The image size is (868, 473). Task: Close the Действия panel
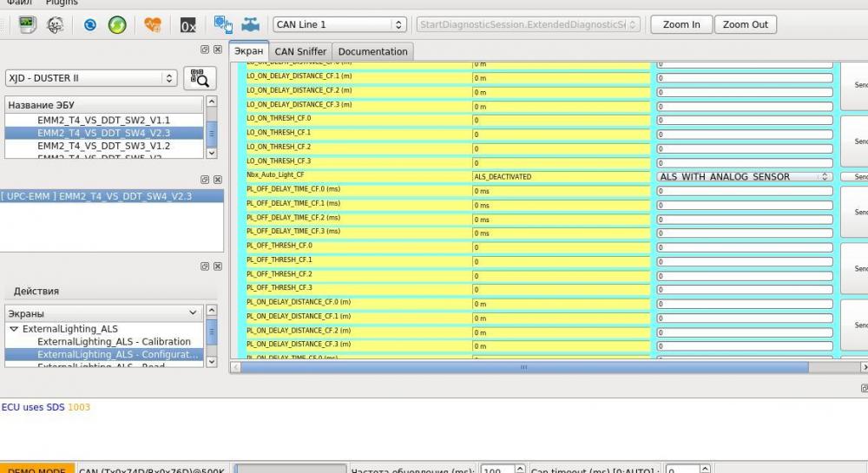click(x=218, y=266)
